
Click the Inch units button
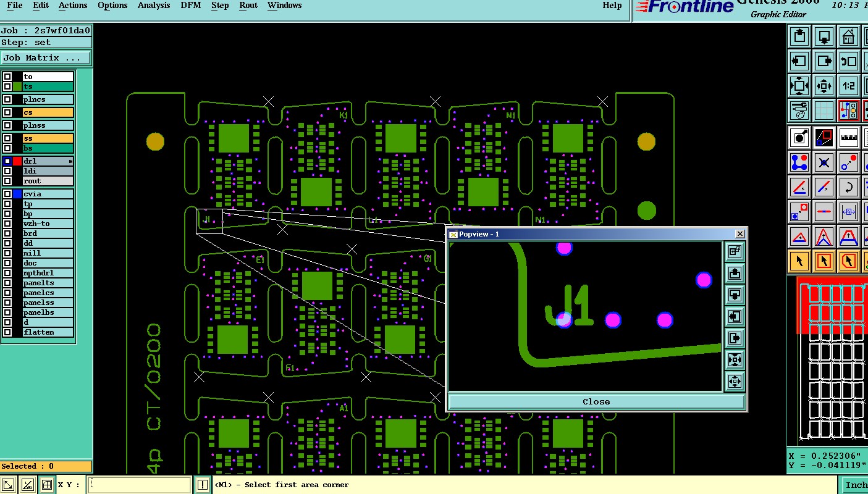854,485
